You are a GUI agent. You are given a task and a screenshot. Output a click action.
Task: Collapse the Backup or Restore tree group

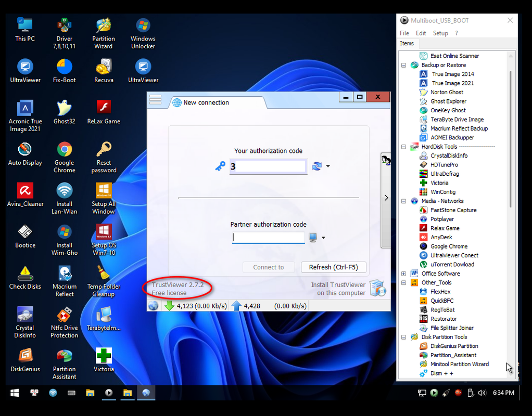click(404, 65)
